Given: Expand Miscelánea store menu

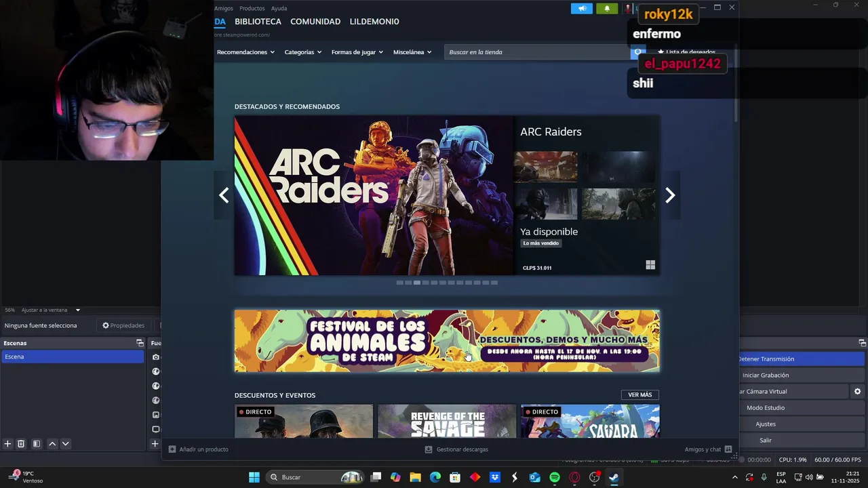Looking at the screenshot, I should click(x=412, y=52).
